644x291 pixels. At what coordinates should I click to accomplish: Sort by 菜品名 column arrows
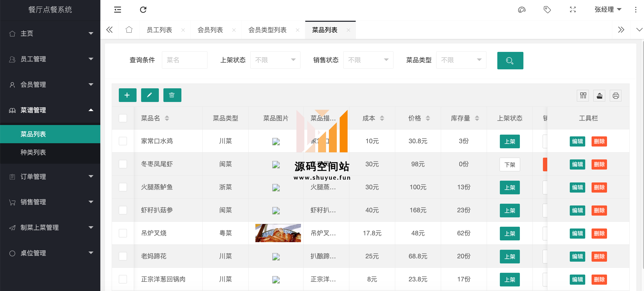[167, 118]
